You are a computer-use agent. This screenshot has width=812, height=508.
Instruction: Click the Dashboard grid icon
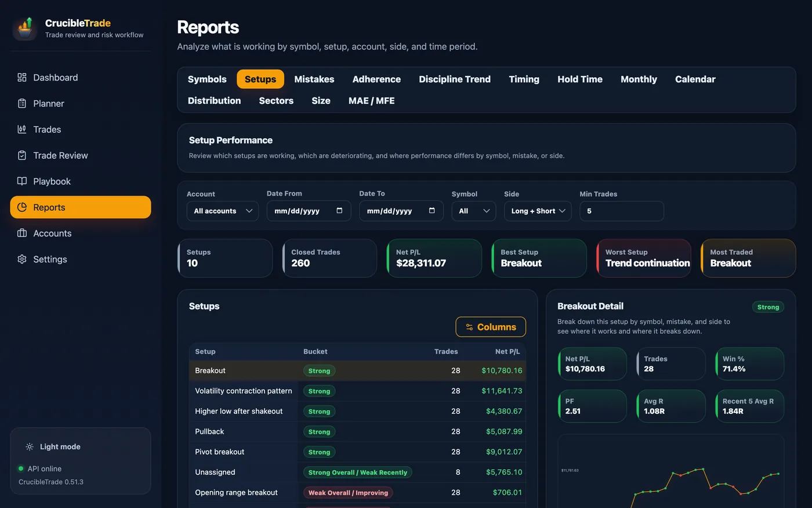coord(22,77)
